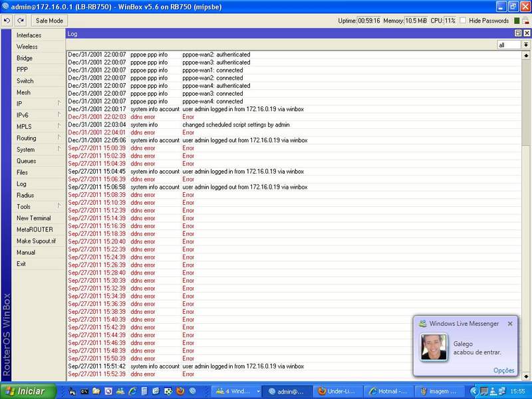
Task: Select log row 'pppoe-wan2: authenticated'
Action: click(294, 55)
